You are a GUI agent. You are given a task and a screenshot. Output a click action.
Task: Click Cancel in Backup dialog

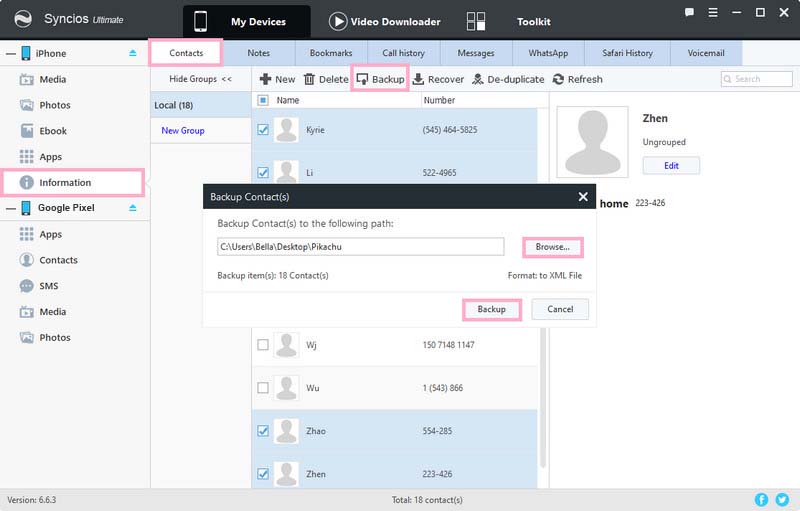(560, 309)
